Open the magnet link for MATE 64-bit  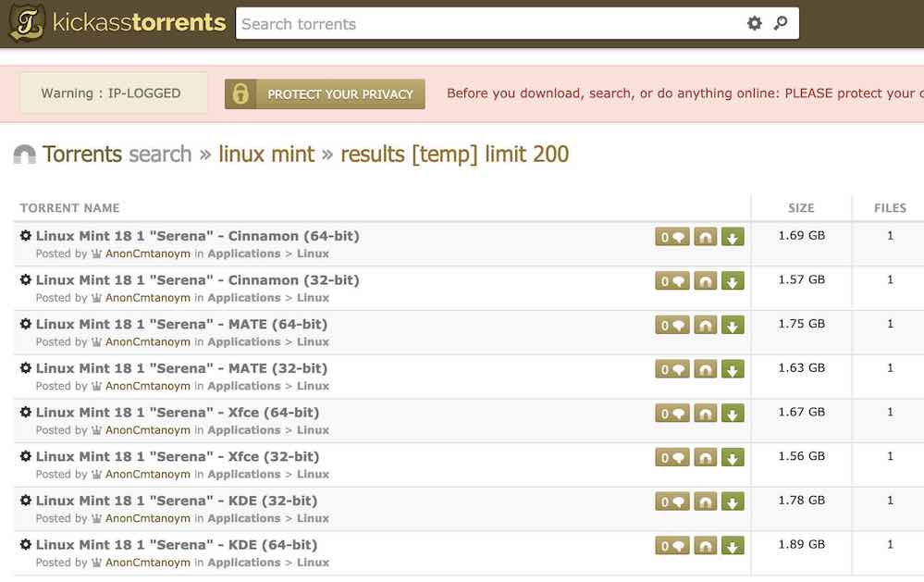pos(705,325)
